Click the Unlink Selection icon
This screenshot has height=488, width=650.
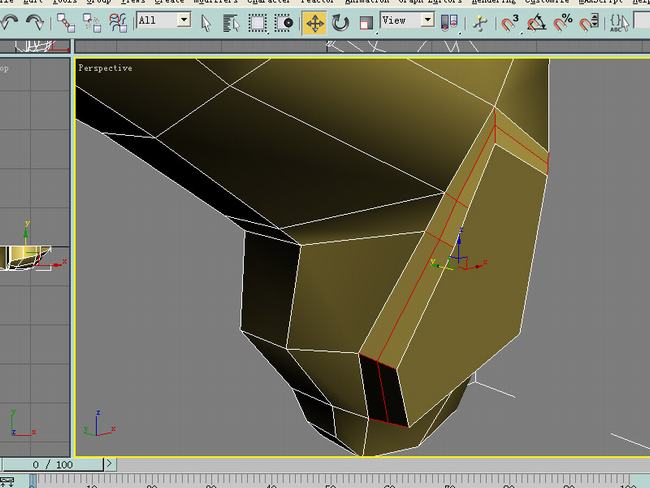[x=92, y=22]
